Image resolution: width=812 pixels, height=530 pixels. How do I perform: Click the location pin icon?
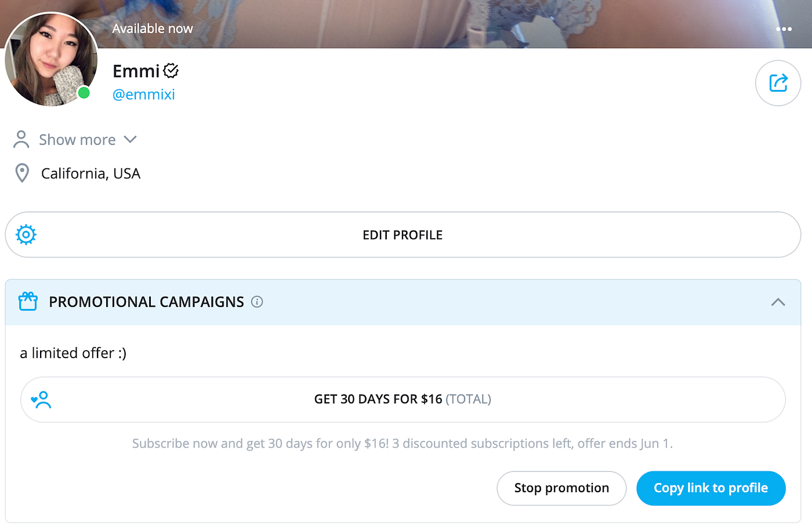(x=21, y=173)
